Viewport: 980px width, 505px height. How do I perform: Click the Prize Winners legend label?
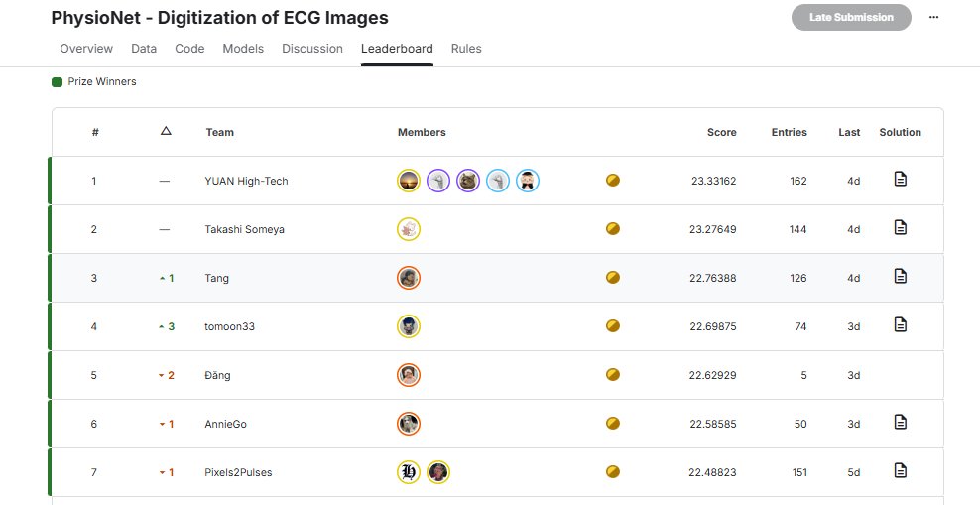coord(102,82)
